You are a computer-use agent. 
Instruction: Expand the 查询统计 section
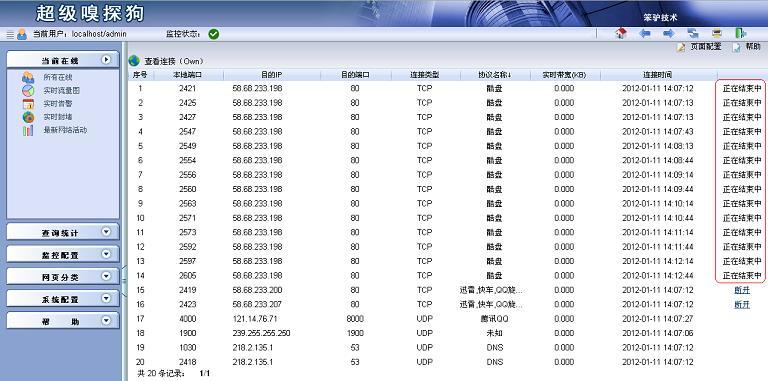click(106, 232)
